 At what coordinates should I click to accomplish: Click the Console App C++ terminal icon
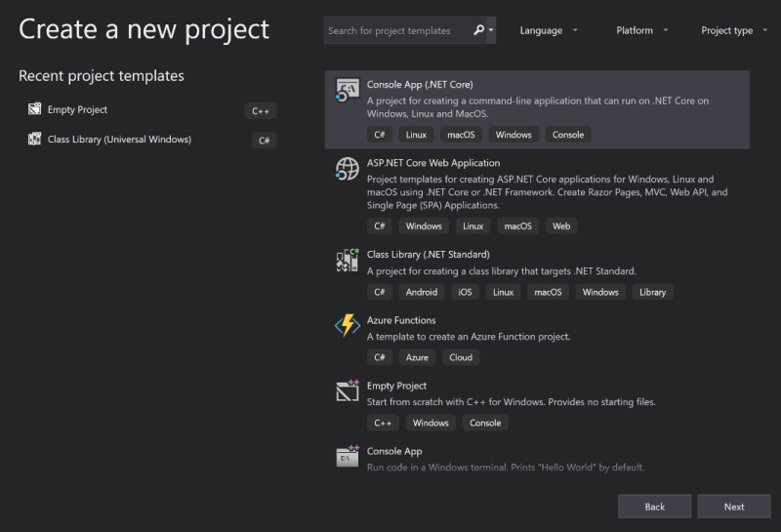click(348, 456)
